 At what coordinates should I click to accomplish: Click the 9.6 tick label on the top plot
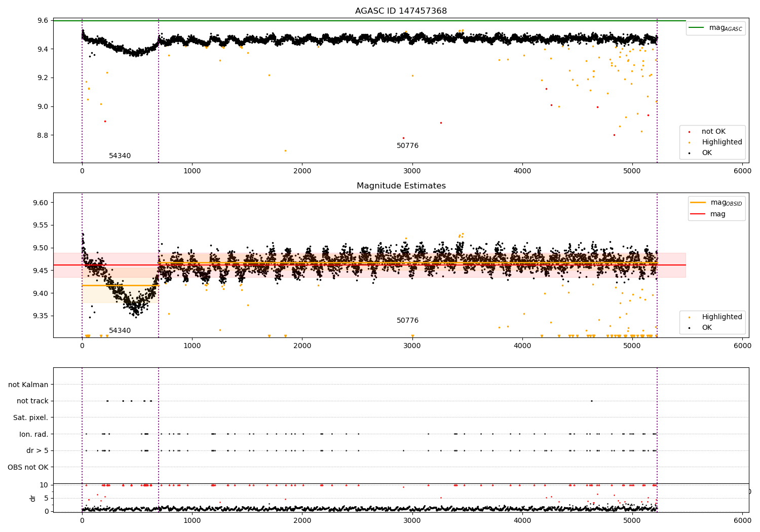click(43, 21)
